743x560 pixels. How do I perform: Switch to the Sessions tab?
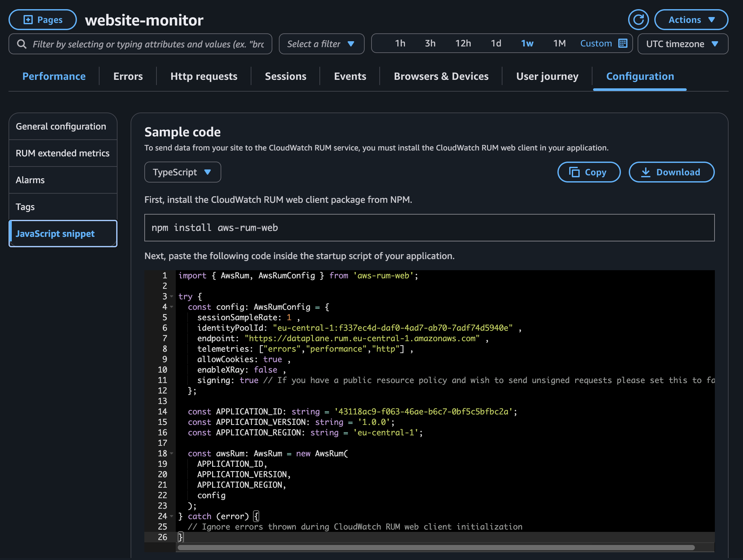[x=285, y=76]
